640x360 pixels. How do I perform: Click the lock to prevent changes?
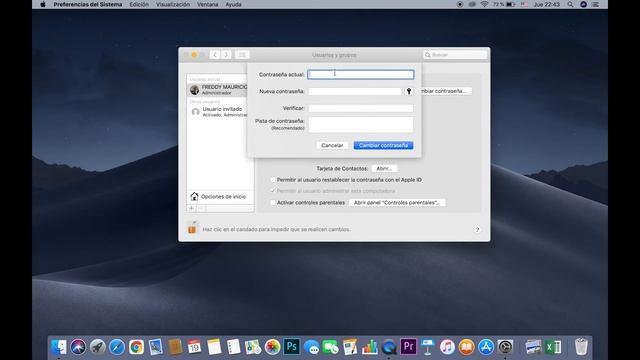click(x=193, y=227)
